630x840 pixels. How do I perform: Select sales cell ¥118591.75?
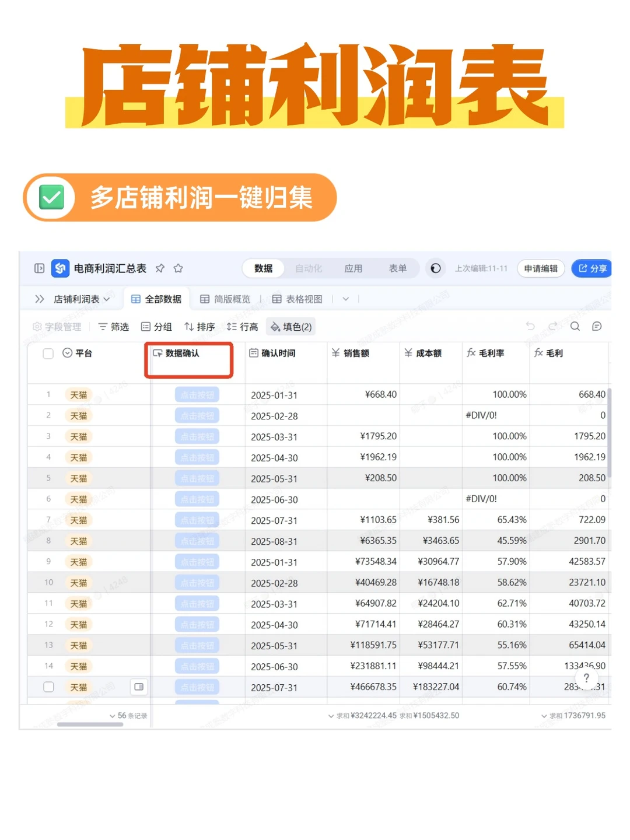pyautogui.click(x=363, y=645)
